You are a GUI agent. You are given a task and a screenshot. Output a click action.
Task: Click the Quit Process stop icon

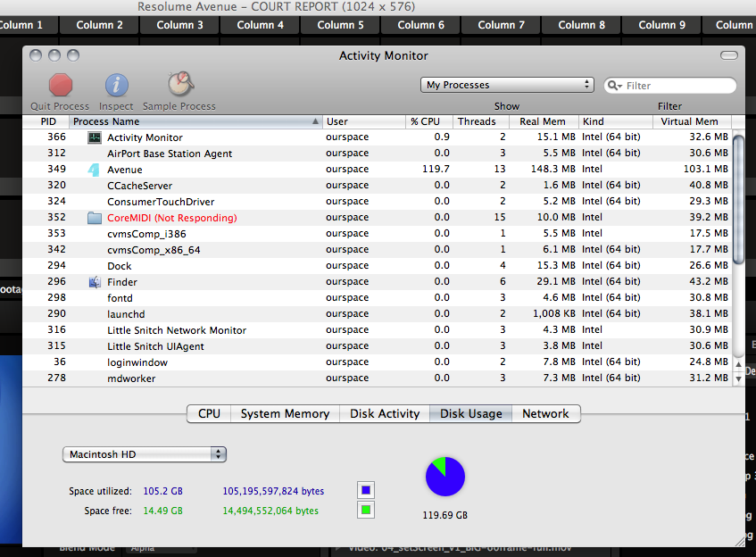coord(61,86)
